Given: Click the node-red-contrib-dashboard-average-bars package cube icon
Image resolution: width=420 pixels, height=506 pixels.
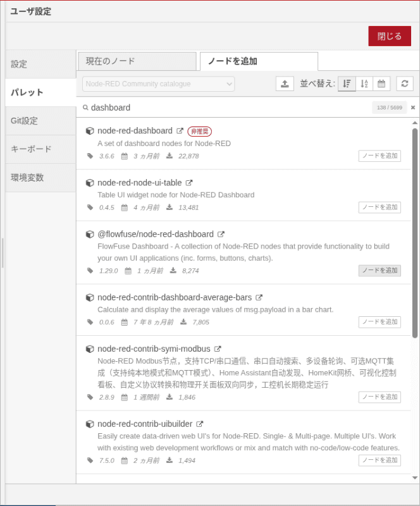Looking at the screenshot, I should 90,297.
